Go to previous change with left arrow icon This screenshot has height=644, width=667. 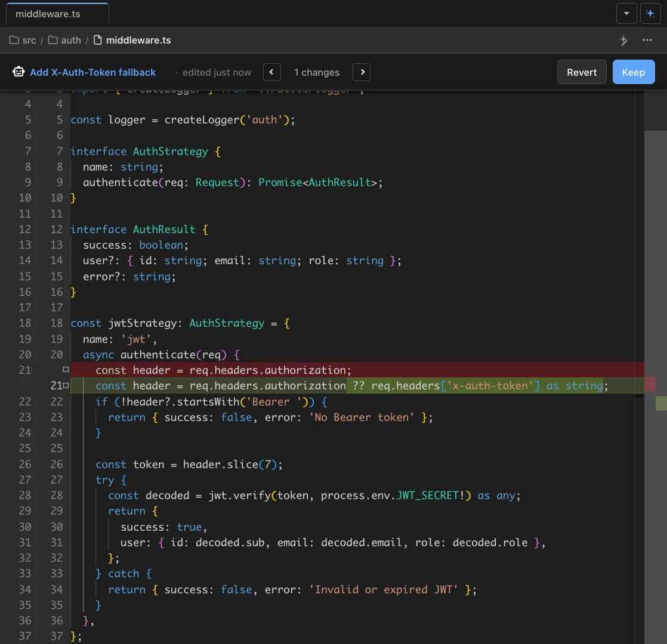click(x=271, y=72)
